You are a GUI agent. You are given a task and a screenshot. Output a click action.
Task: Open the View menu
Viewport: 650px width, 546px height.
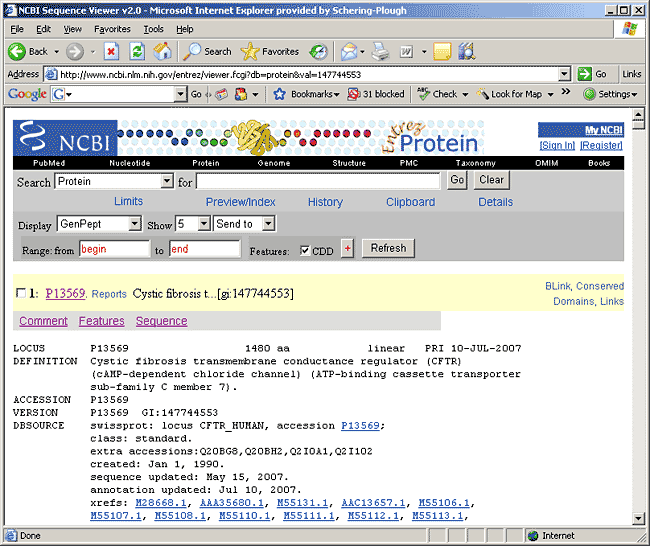coord(73,29)
